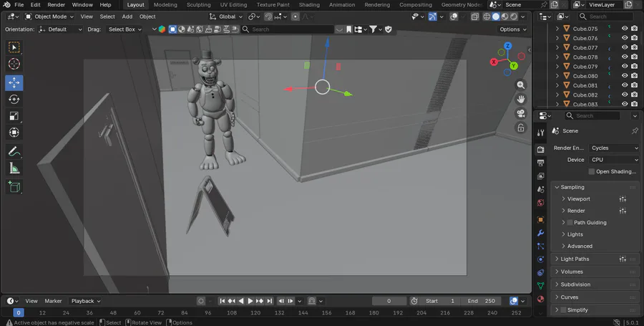Open the Render properties tab
The image size is (644, 326).
540,150
